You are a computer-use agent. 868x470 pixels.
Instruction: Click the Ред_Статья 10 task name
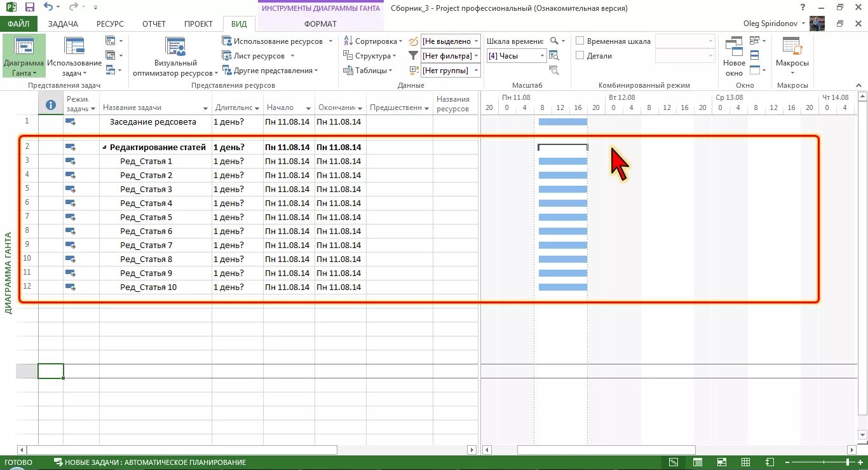pos(149,287)
